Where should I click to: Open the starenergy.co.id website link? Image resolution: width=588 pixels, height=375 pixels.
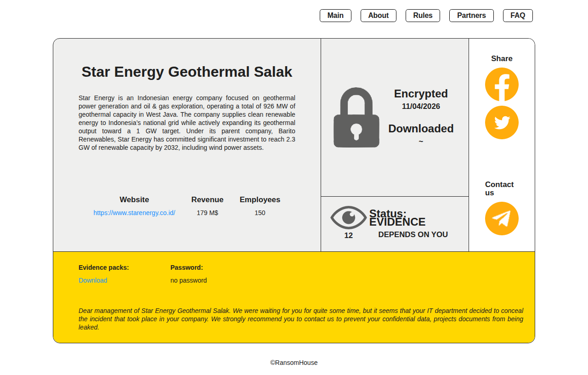coord(134,213)
